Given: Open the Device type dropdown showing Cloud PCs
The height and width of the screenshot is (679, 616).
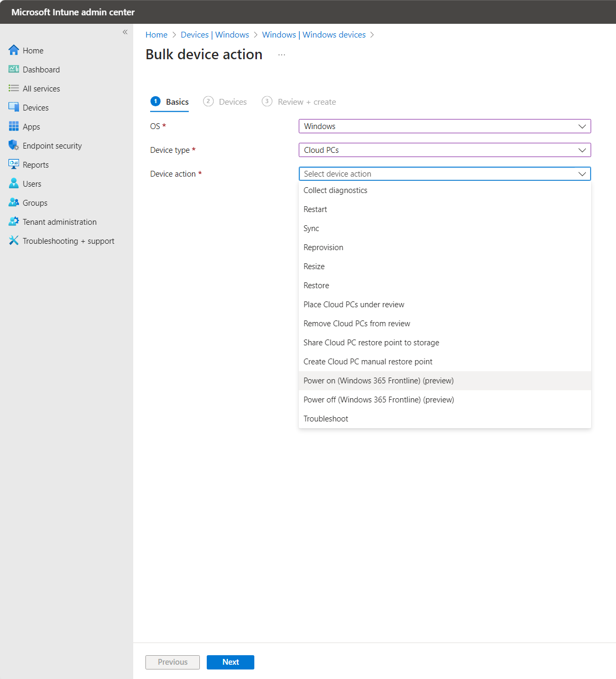Looking at the screenshot, I should 445,150.
